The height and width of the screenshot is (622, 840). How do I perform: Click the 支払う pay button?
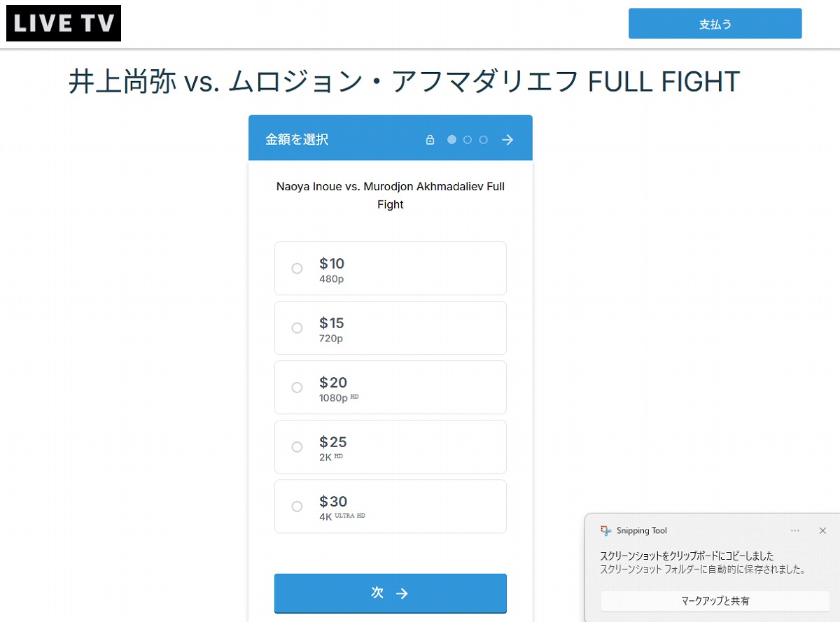[715, 24]
